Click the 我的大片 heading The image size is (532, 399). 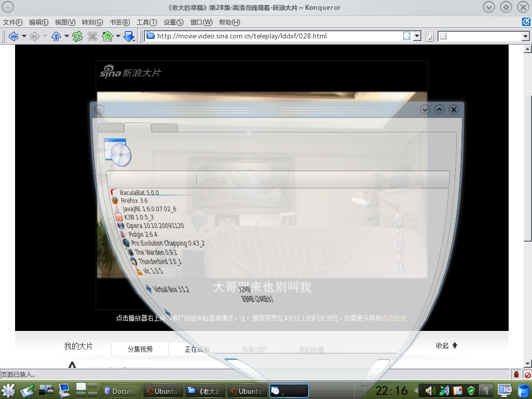tap(78, 346)
